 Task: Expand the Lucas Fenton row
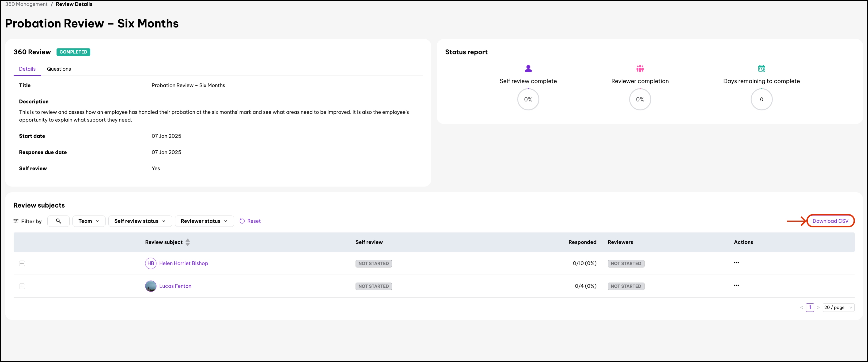click(x=22, y=286)
